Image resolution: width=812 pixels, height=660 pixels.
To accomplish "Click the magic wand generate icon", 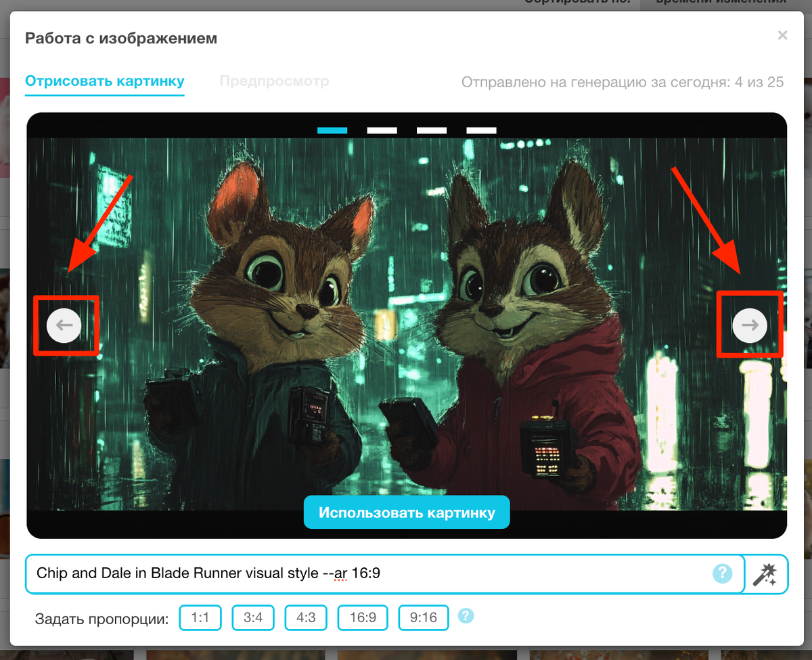I will [765, 574].
